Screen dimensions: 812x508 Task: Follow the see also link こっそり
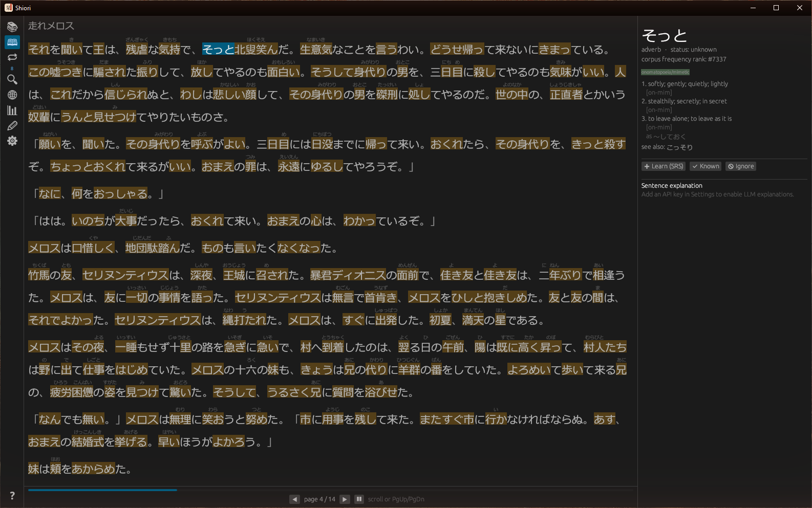[679, 147]
